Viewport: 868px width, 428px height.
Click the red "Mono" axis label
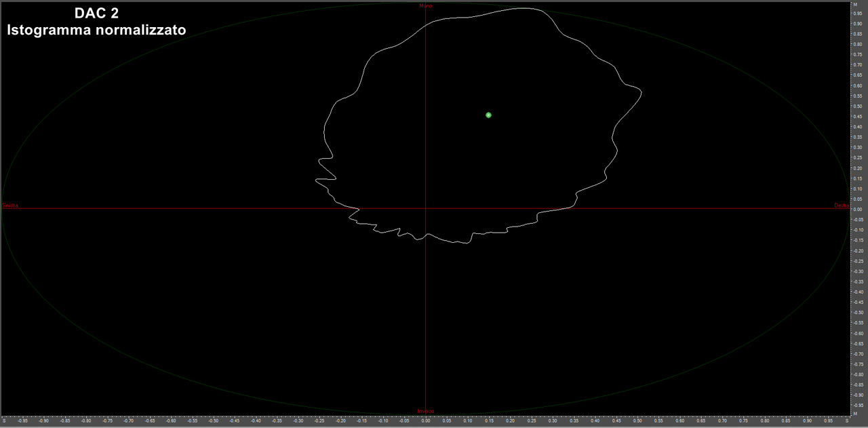pos(426,5)
